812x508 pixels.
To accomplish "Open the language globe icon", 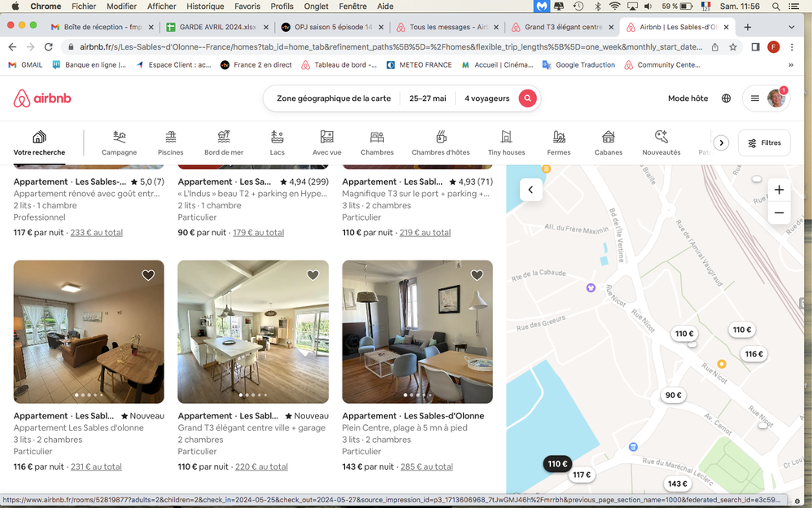I will [726, 99].
